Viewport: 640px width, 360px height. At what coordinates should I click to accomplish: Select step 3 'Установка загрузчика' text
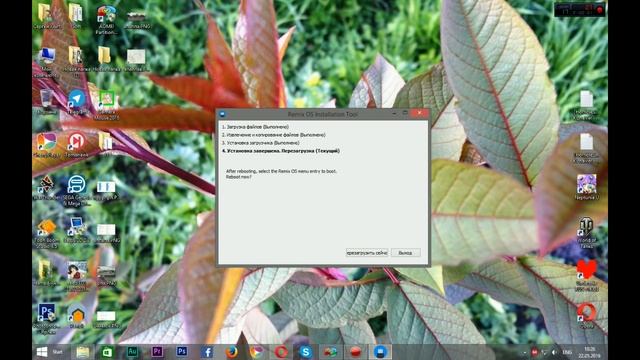tap(260, 143)
